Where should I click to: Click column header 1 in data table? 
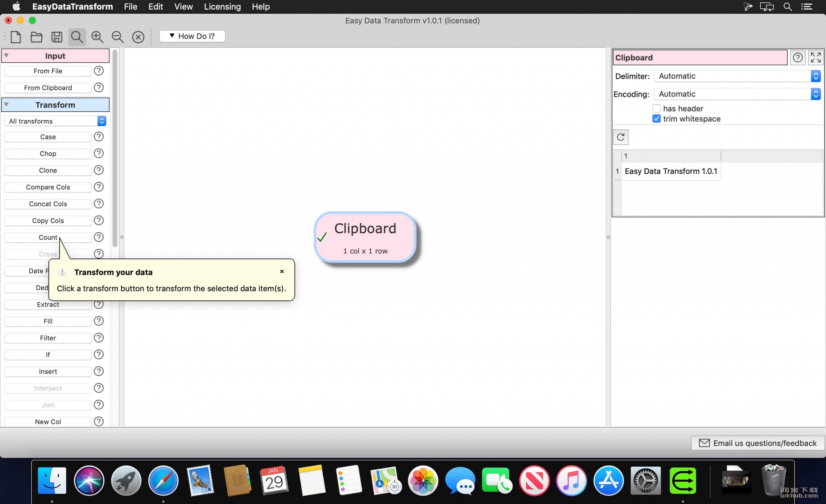(x=671, y=156)
